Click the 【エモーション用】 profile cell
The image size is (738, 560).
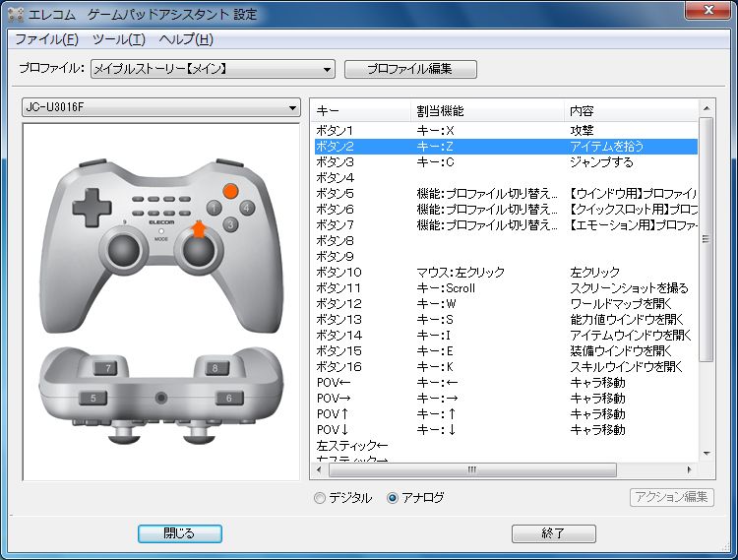(x=633, y=225)
